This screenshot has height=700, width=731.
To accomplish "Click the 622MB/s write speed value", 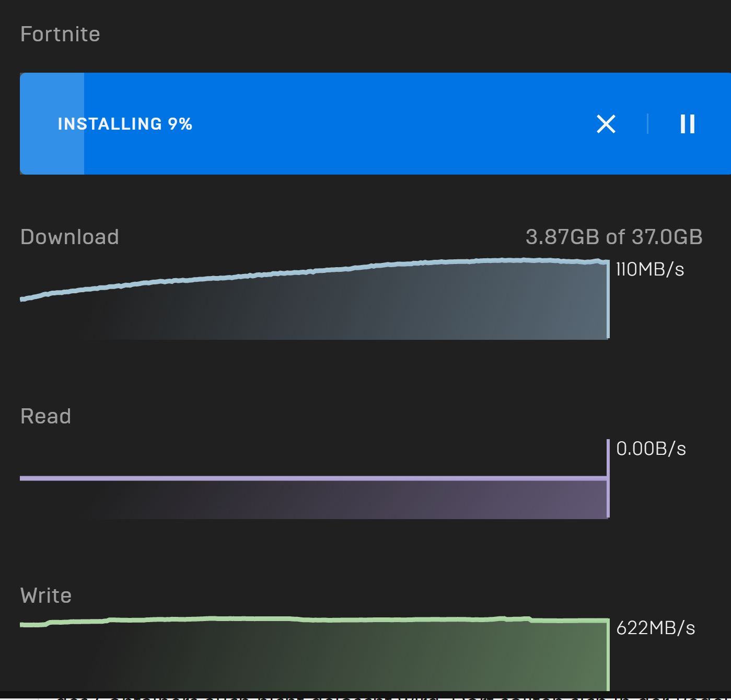I will 656,628.
